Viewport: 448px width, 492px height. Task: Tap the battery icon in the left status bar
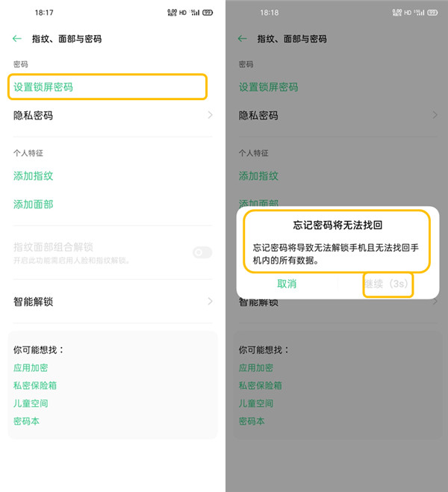[208, 13]
